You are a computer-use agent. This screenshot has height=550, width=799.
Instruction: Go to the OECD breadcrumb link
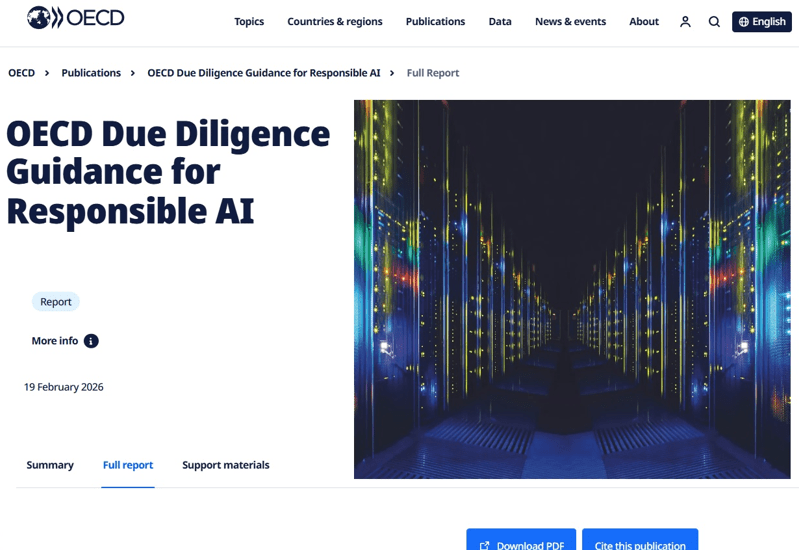21,73
